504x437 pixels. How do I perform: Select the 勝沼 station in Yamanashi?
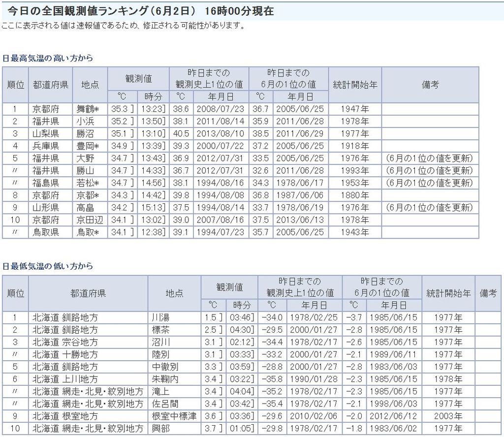pyautogui.click(x=85, y=134)
